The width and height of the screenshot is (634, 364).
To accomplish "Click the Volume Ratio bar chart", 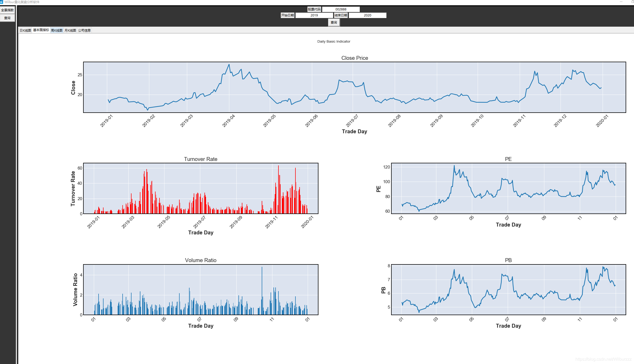I will click(201, 290).
